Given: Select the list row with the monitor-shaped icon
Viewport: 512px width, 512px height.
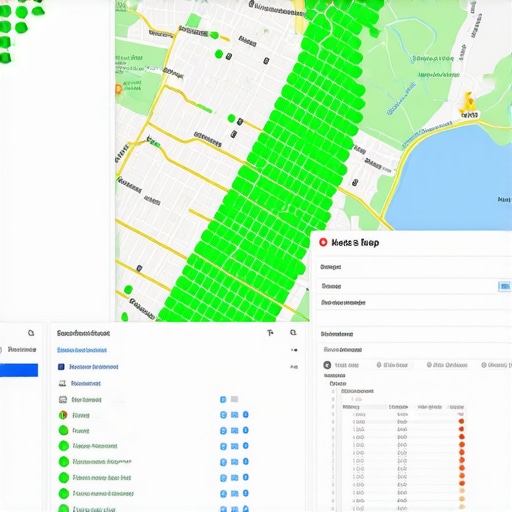Looking at the screenshot, I should [x=178, y=399].
